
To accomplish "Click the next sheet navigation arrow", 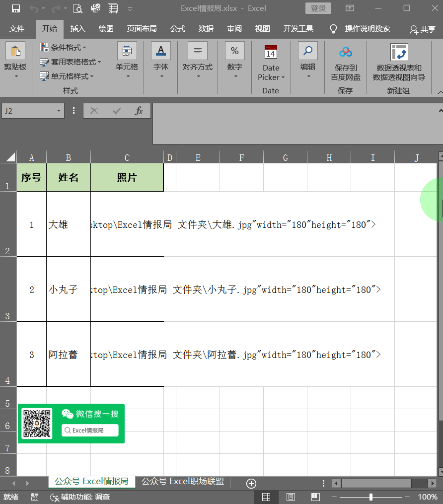I will (x=27, y=483).
